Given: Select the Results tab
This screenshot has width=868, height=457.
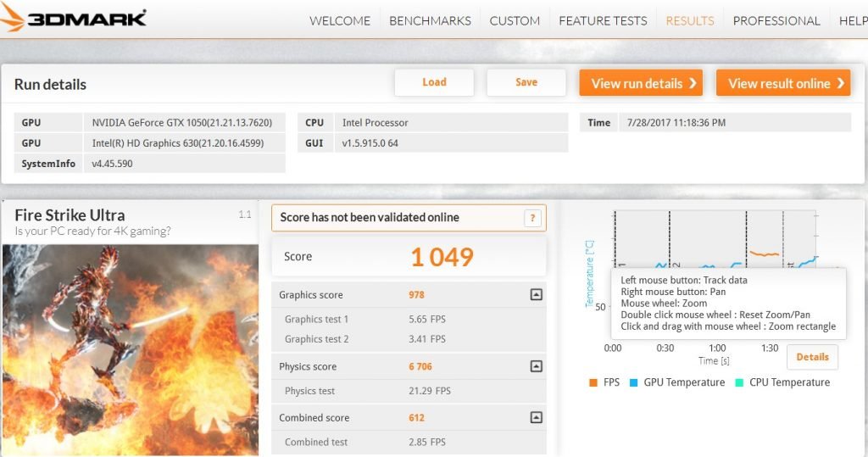Looking at the screenshot, I should point(690,21).
